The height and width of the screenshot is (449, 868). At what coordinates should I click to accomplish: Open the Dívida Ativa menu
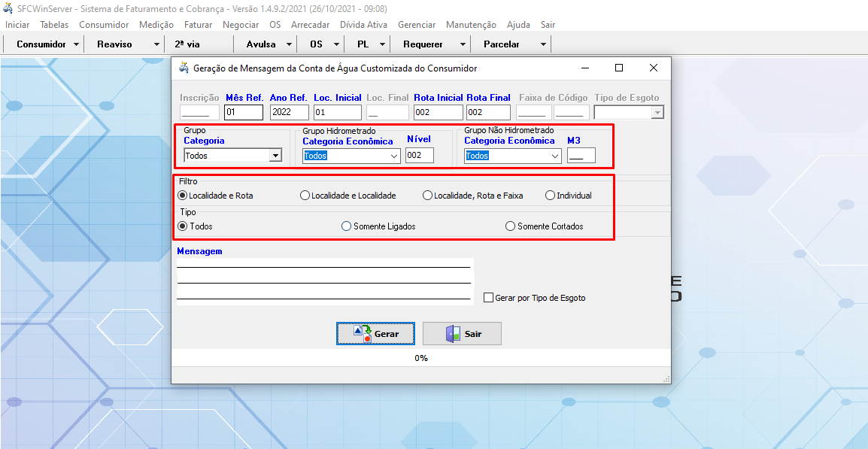point(363,25)
